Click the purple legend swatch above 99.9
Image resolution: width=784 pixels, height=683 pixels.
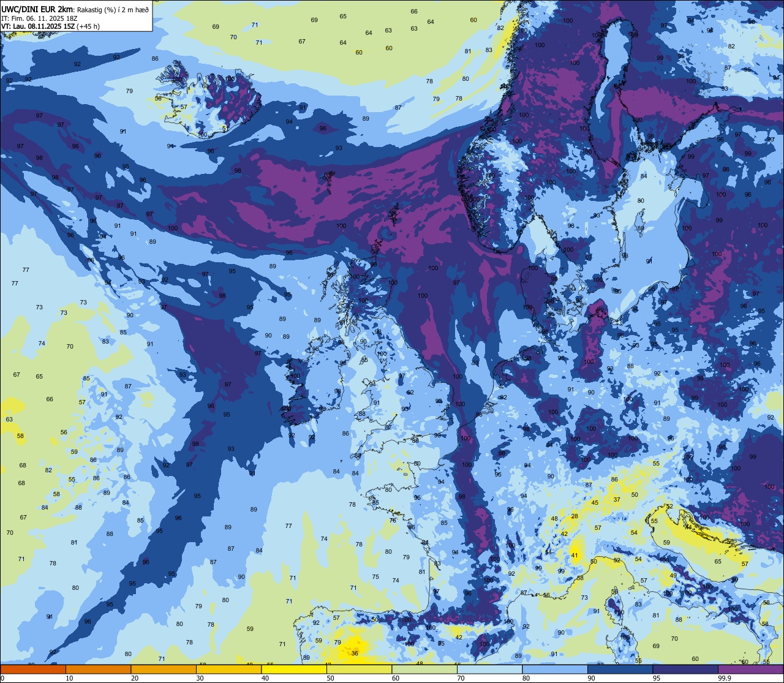[750, 669]
